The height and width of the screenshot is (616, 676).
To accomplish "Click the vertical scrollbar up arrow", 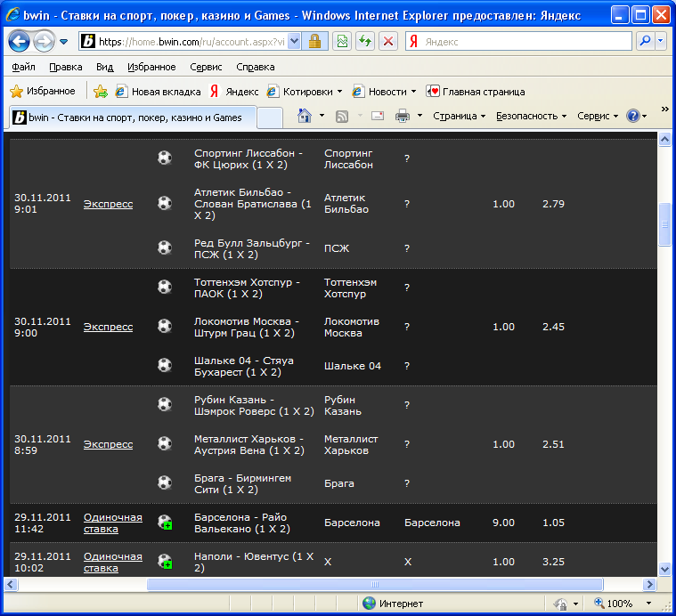I will [x=664, y=139].
